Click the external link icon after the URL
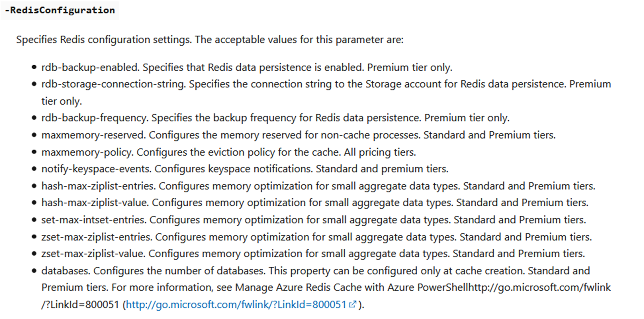 353,304
